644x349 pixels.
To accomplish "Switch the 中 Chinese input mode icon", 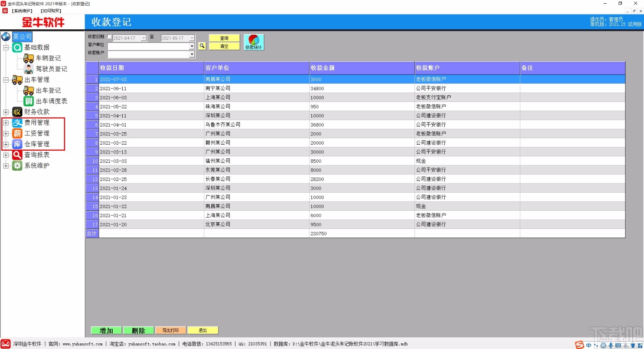I will (589, 345).
